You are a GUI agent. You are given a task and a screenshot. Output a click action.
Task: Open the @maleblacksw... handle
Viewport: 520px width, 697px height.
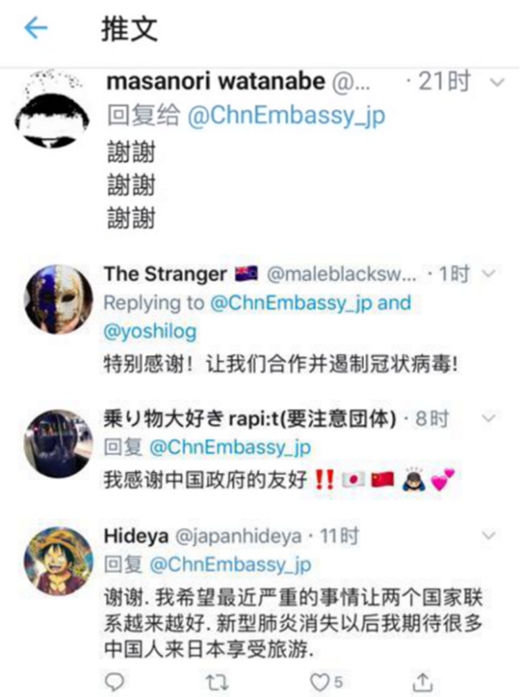coord(341,274)
